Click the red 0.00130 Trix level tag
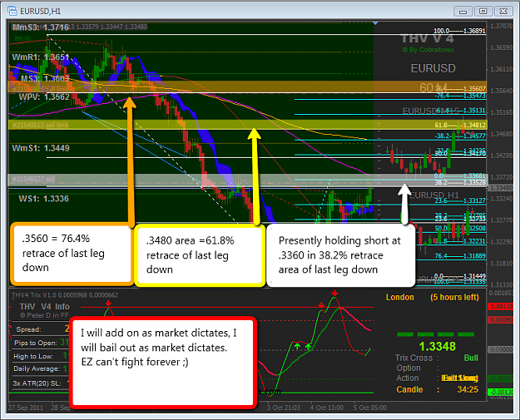The height and width of the screenshot is (420, 520). [500, 307]
